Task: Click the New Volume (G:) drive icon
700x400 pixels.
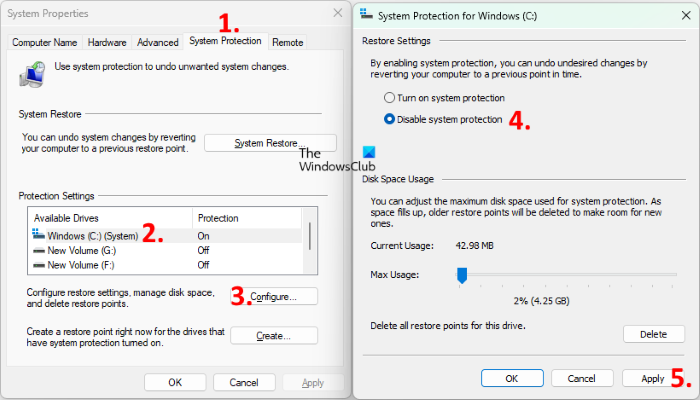Action: point(40,250)
